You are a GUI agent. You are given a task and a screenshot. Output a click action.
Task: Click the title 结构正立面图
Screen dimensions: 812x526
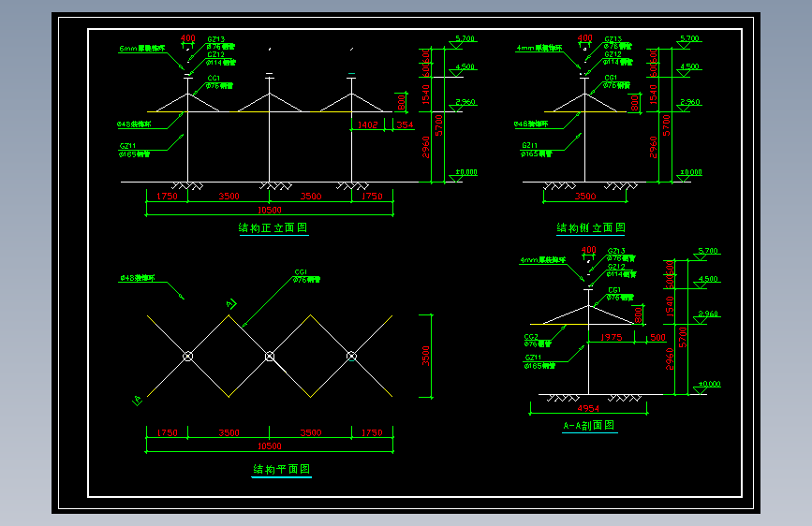click(x=273, y=227)
